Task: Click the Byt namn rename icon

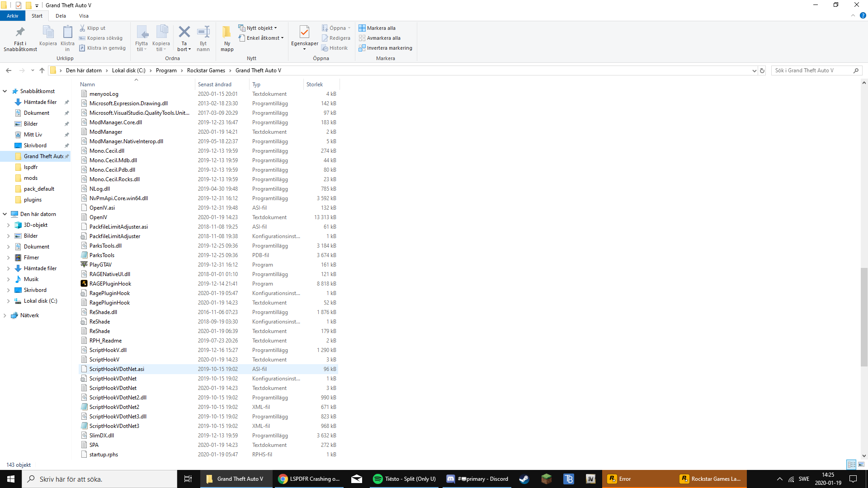Action: 203,33
